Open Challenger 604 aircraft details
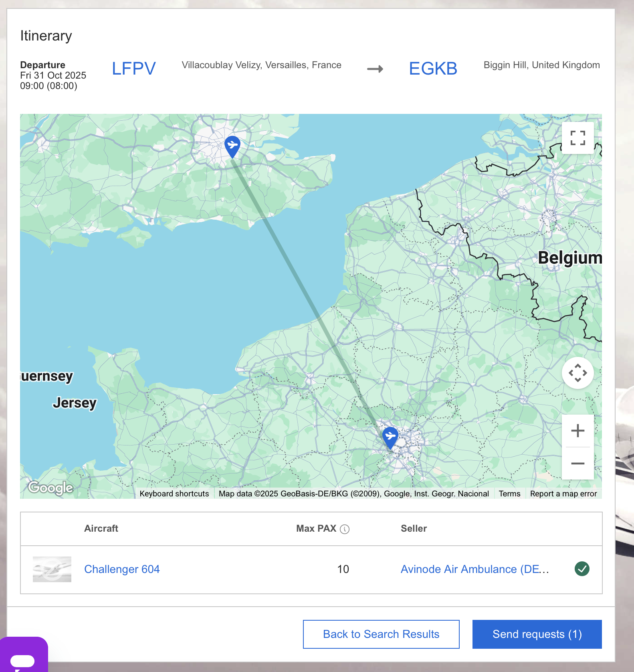This screenshot has width=634, height=672. (122, 569)
